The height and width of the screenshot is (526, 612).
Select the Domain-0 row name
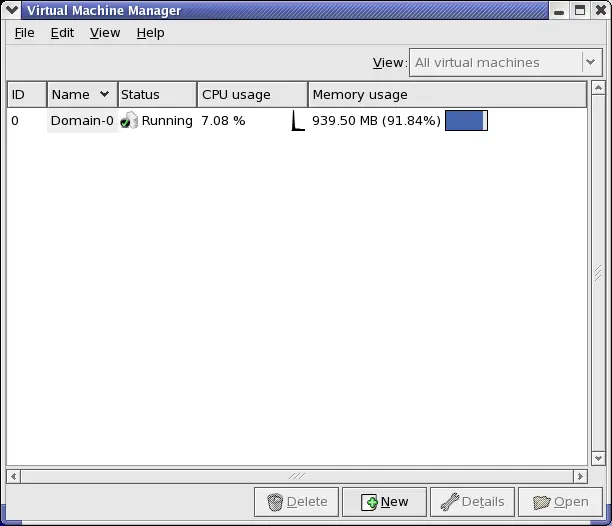[x=82, y=121]
